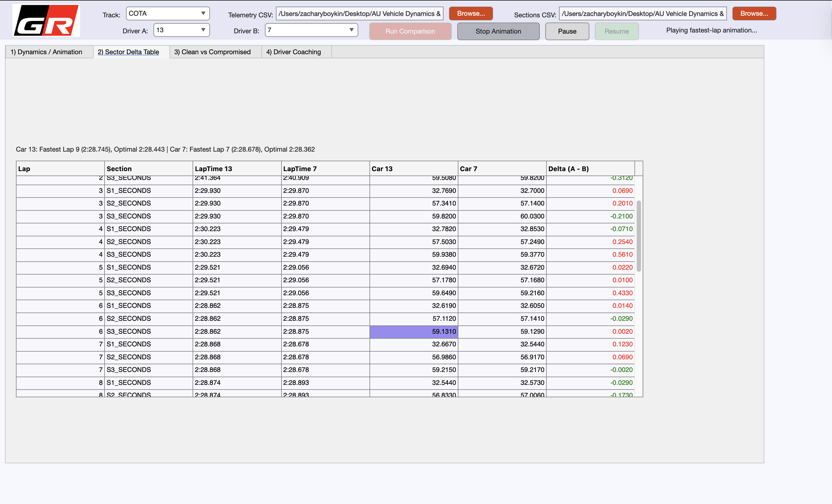The width and height of the screenshot is (832, 504).
Task: Open the Clean vs Compromised tab
Action: tap(212, 52)
